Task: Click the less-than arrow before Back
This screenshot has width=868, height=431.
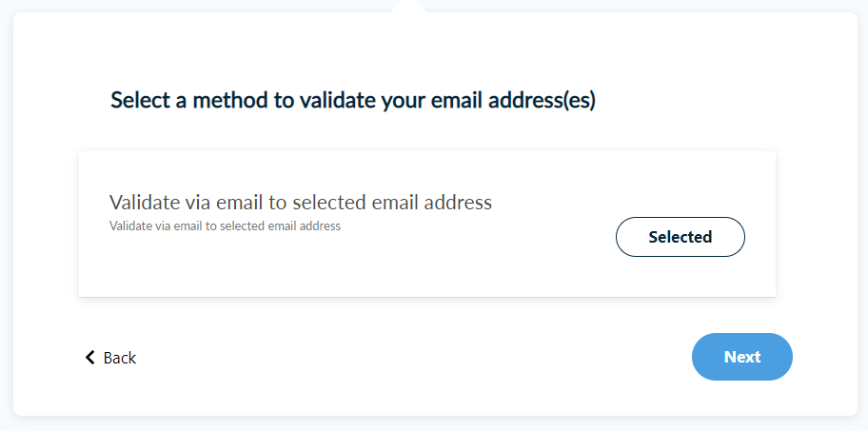Action: pos(90,358)
